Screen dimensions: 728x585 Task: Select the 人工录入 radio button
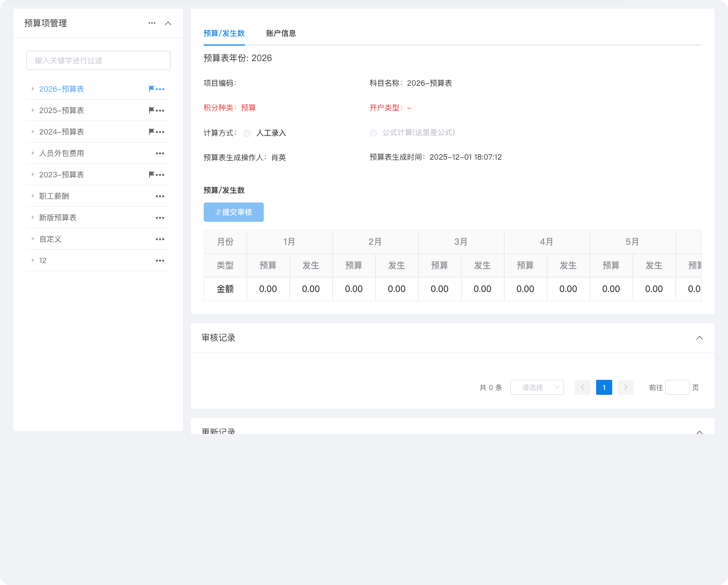[x=247, y=133]
